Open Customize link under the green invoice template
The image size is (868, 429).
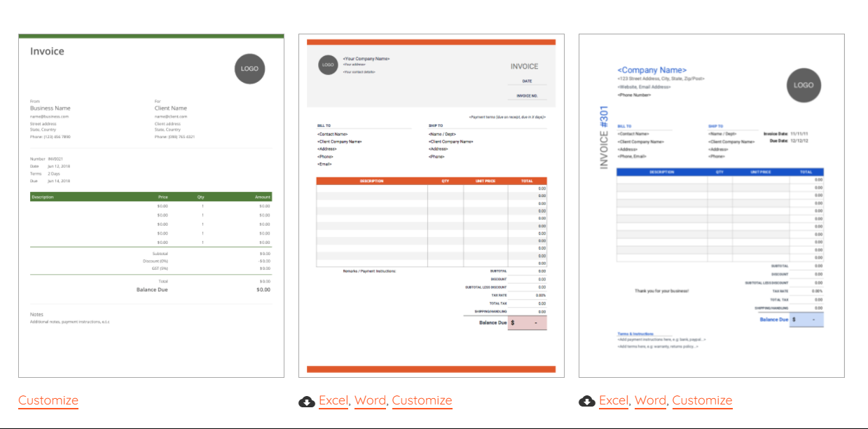48,400
